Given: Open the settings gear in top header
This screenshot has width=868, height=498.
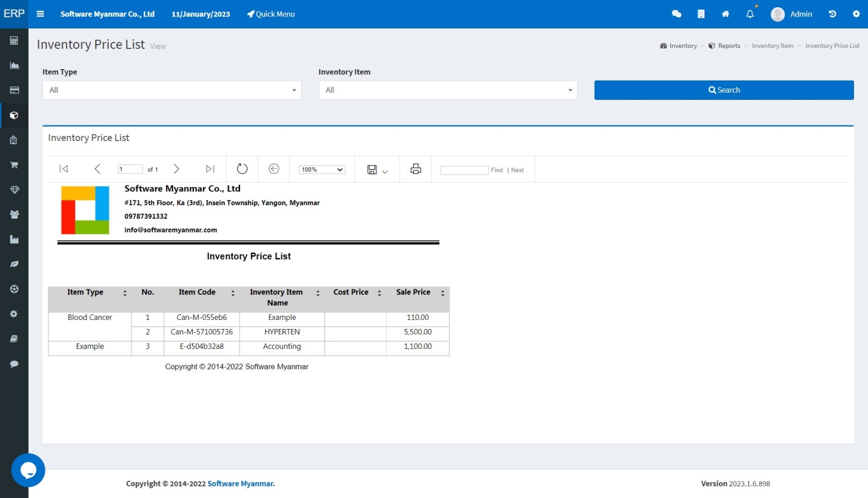Looking at the screenshot, I should [x=856, y=14].
